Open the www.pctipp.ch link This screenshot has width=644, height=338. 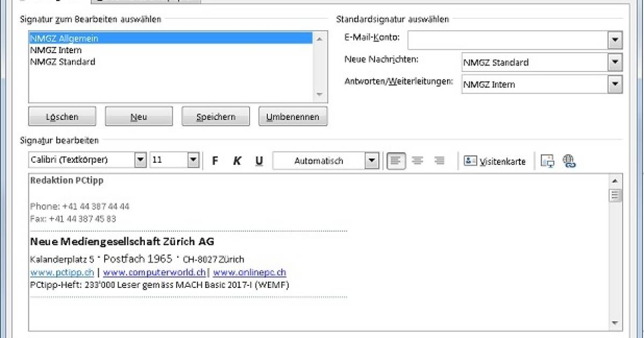coord(62,272)
